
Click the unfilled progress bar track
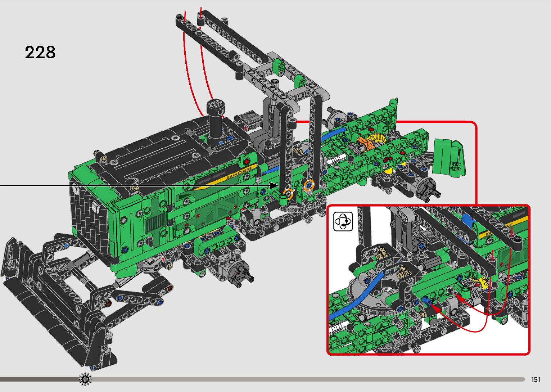306,379
